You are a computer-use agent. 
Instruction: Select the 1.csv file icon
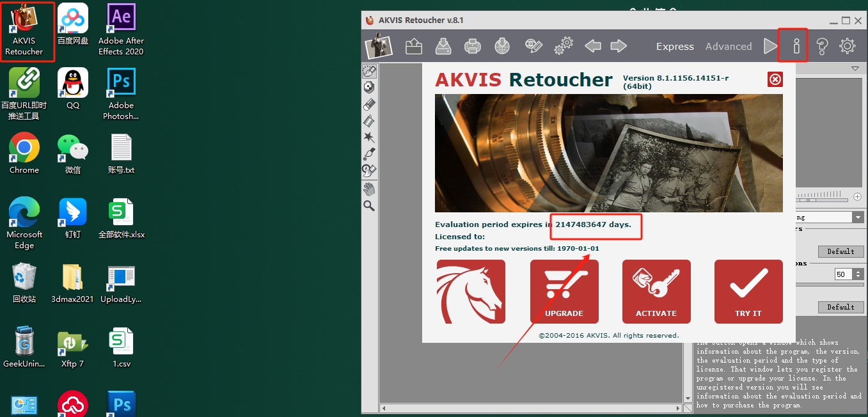pyautogui.click(x=122, y=348)
